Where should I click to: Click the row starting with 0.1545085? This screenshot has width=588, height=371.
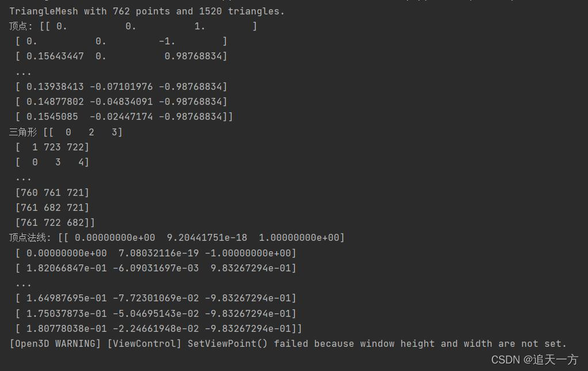pyautogui.click(x=124, y=116)
